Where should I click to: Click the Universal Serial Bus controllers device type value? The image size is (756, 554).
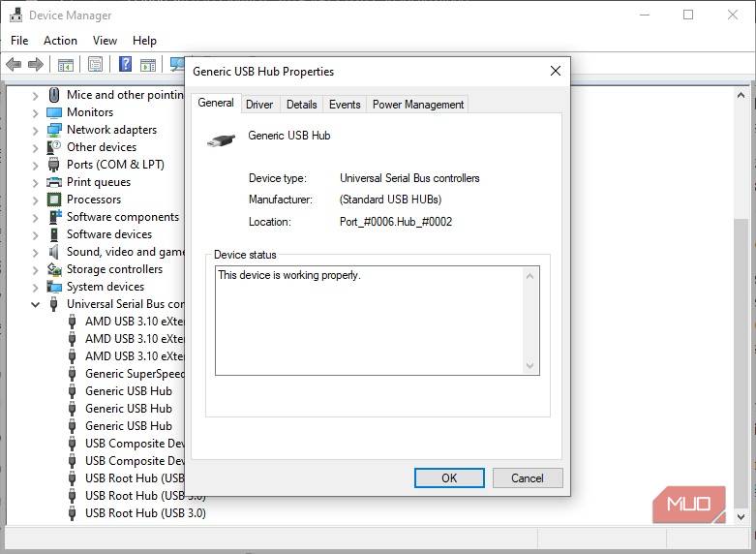click(x=409, y=178)
